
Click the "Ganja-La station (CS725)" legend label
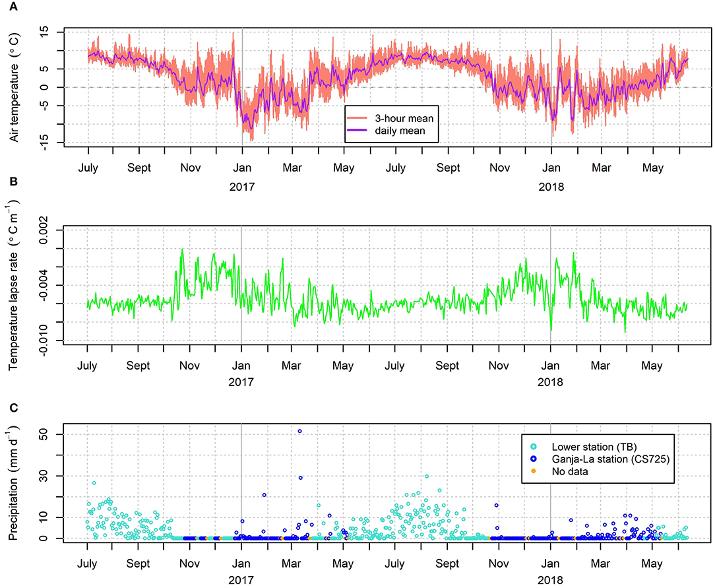[x=611, y=459]
